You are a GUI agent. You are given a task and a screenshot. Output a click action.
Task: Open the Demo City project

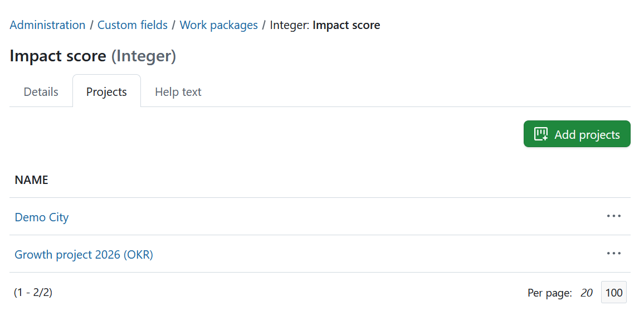point(41,217)
